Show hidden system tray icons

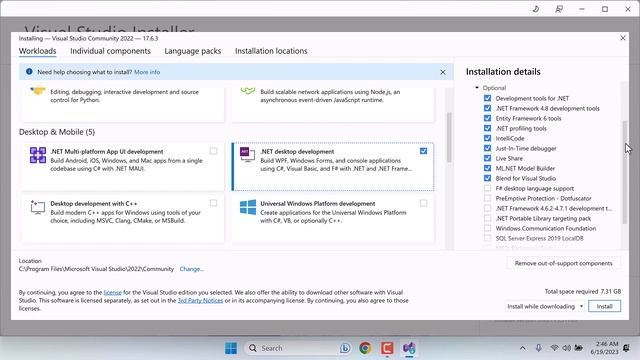(x=522, y=348)
